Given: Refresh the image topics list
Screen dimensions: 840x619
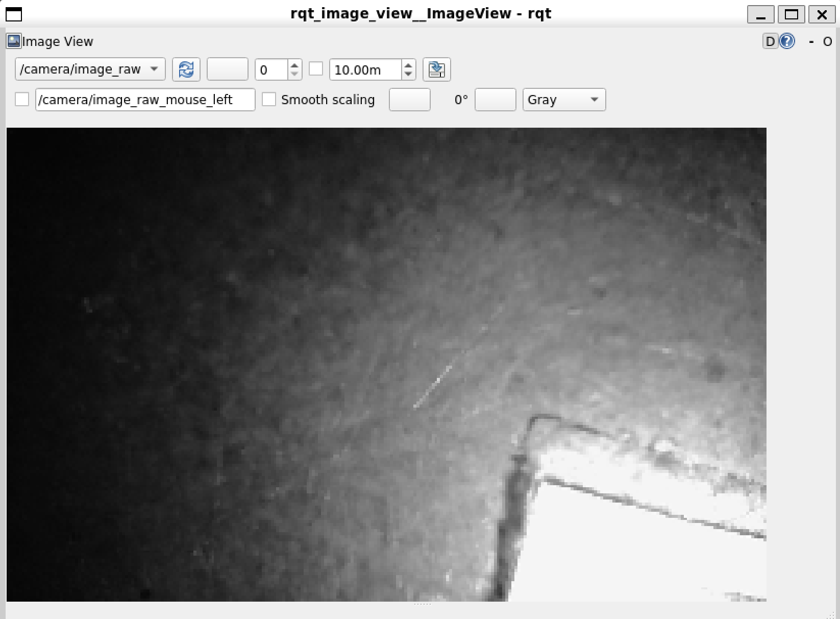Looking at the screenshot, I should pyautogui.click(x=186, y=69).
